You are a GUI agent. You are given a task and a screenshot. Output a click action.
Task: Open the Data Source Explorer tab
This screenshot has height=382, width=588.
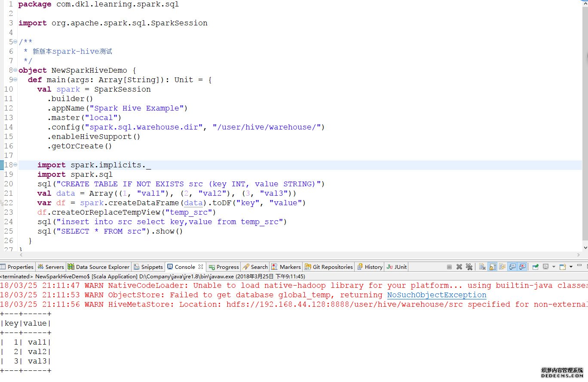[x=98, y=267]
